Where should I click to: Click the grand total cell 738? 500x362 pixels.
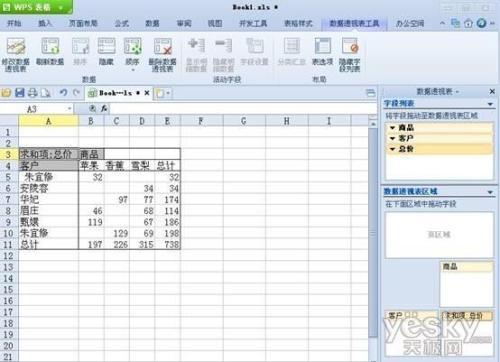pos(168,245)
